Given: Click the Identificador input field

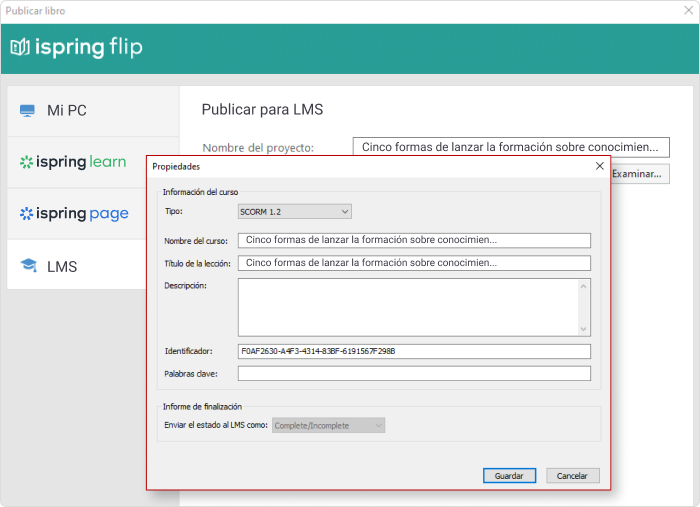Looking at the screenshot, I should point(414,351).
